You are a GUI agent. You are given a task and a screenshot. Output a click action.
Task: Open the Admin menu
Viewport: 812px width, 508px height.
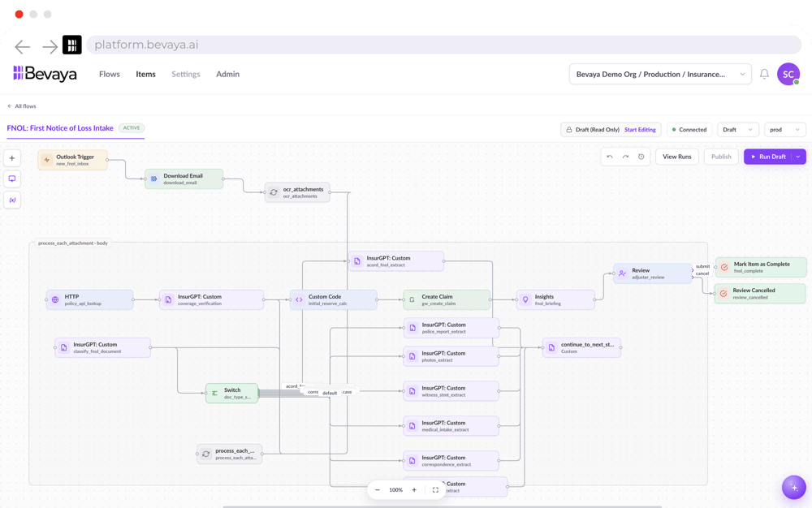[228, 74]
